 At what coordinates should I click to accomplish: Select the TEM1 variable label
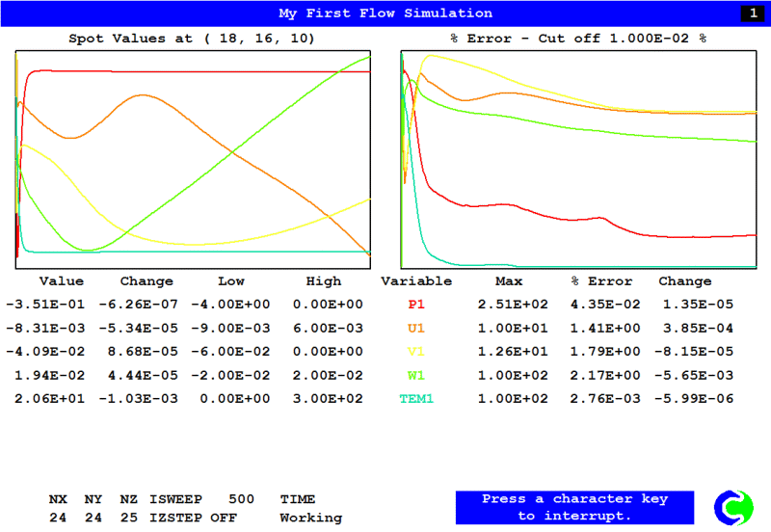[416, 398]
